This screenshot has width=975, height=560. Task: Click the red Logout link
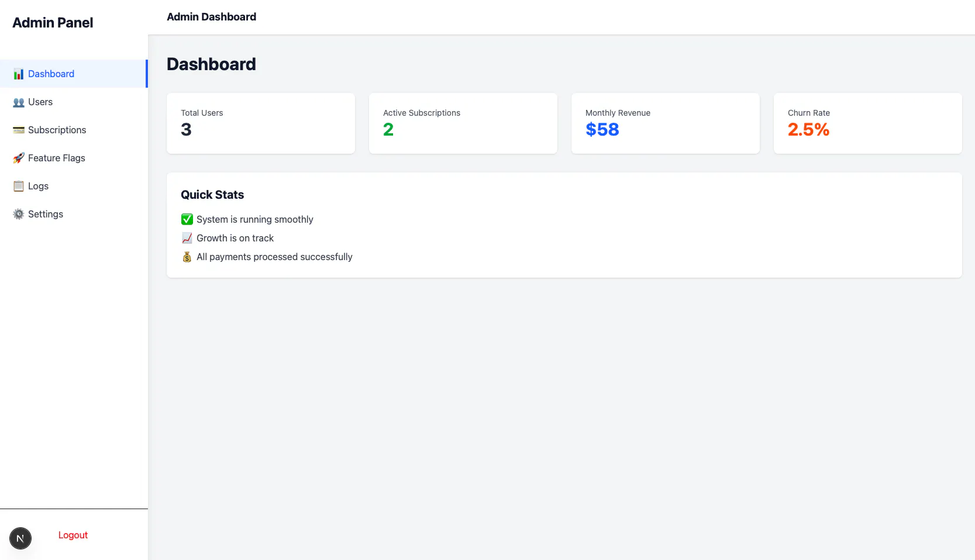point(73,535)
